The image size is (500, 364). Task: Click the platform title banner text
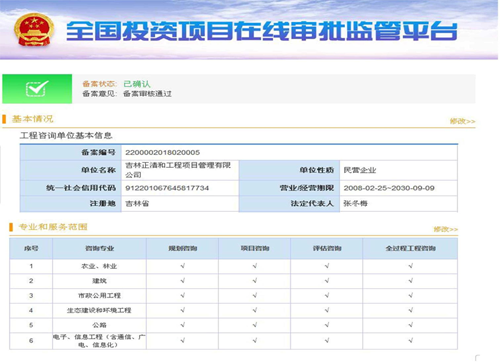pos(261,31)
